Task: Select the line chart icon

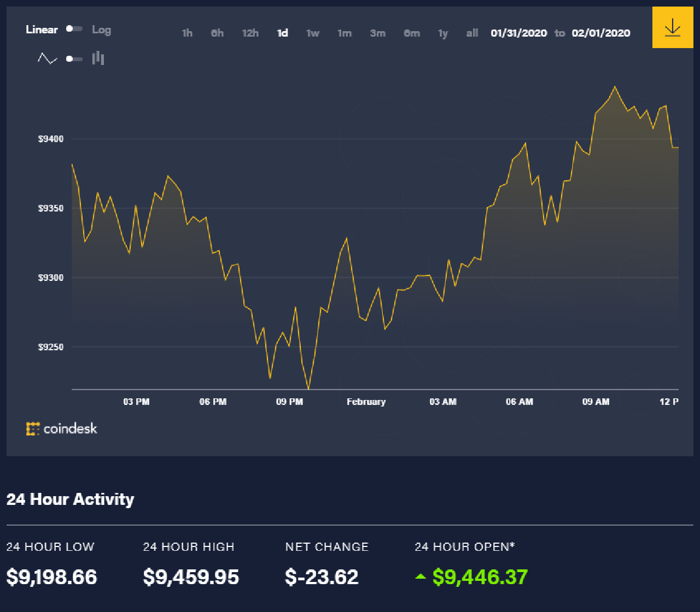Action: [x=48, y=58]
